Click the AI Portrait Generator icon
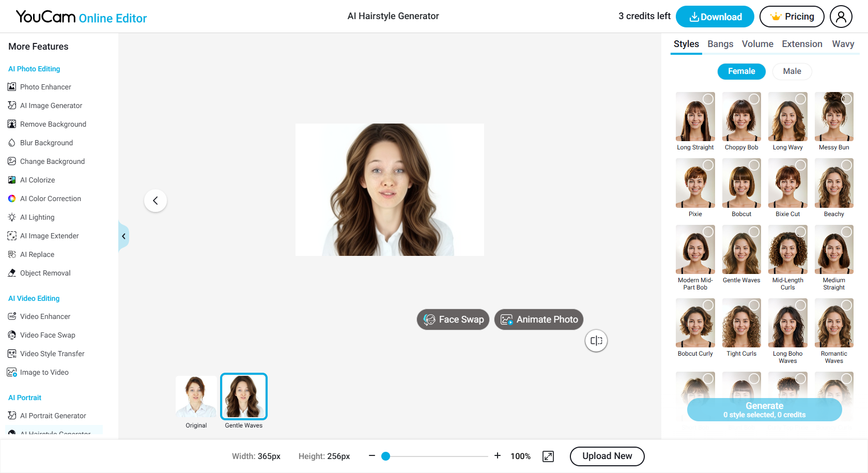Image resolution: width=868 pixels, height=473 pixels. (x=12, y=416)
